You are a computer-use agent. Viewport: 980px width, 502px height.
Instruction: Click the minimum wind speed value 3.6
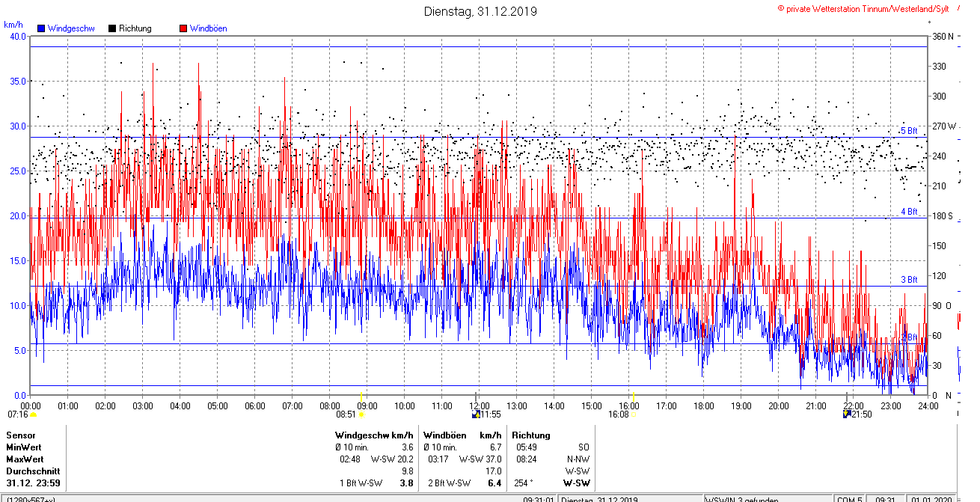pyautogui.click(x=408, y=447)
